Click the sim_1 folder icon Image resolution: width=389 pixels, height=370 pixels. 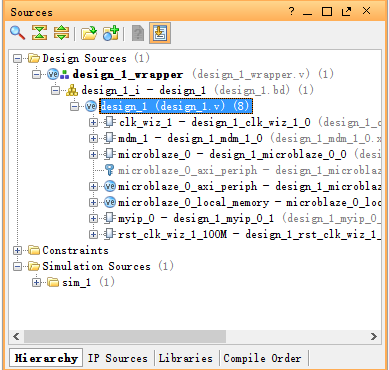coord(53,282)
